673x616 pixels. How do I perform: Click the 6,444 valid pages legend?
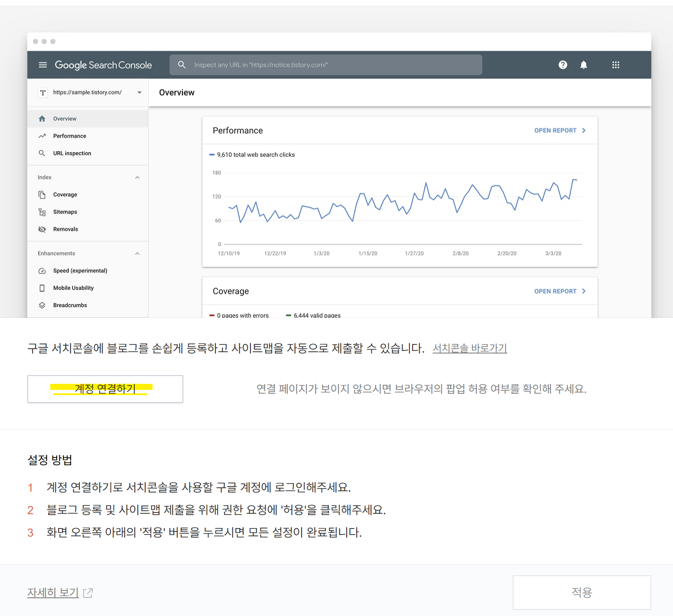313,315
